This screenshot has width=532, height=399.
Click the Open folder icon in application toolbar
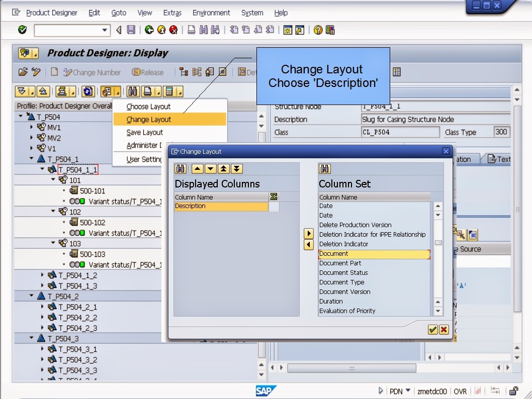[23, 72]
